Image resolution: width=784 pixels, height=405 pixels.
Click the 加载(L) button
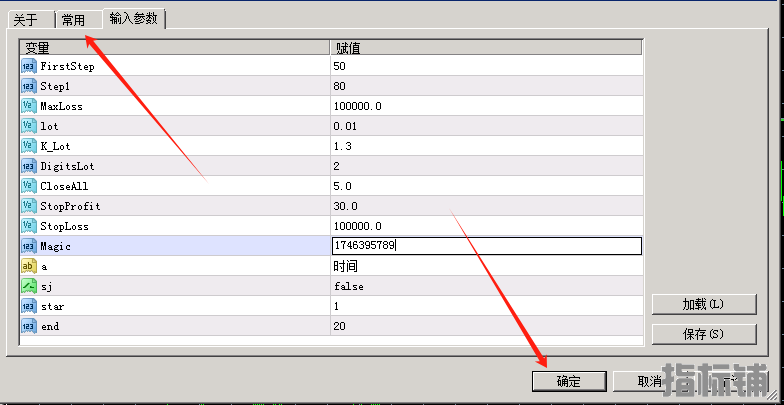coord(702,304)
